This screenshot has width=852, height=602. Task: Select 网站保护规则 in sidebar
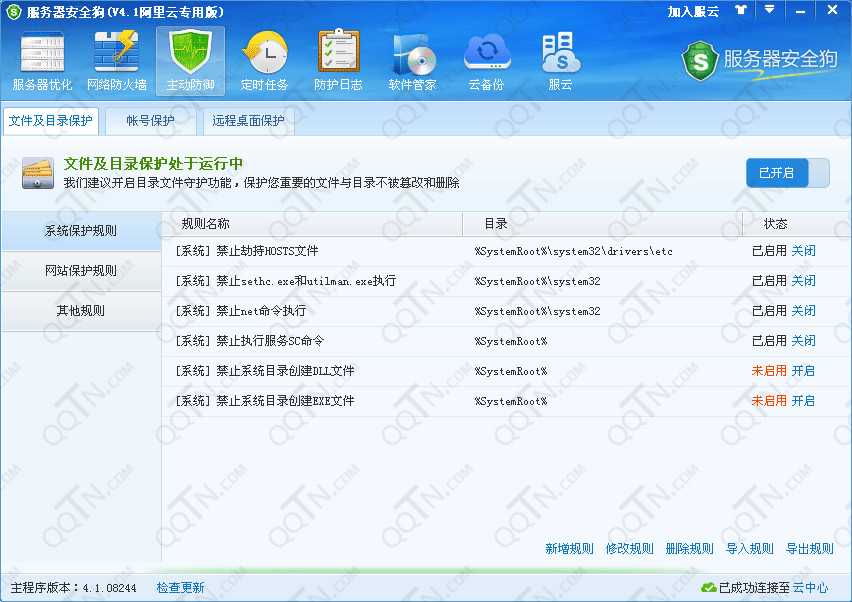tap(81, 271)
